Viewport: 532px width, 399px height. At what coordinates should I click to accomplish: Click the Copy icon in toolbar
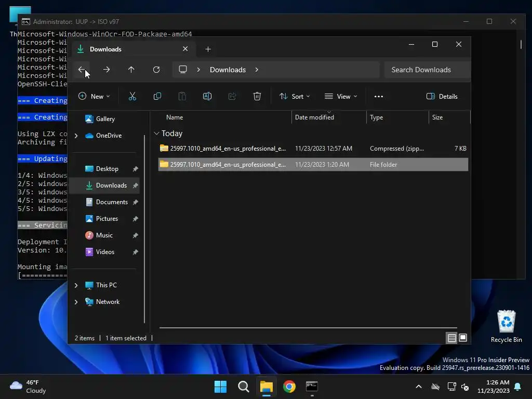tap(157, 96)
